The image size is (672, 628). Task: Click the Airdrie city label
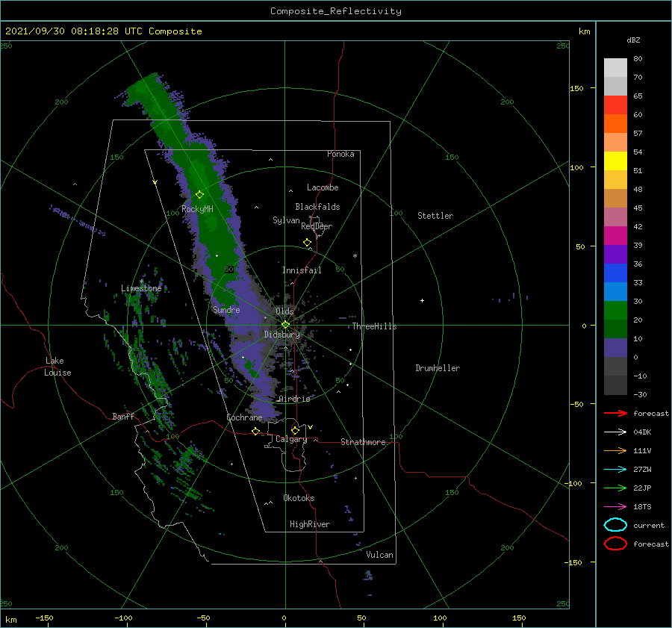294,399
